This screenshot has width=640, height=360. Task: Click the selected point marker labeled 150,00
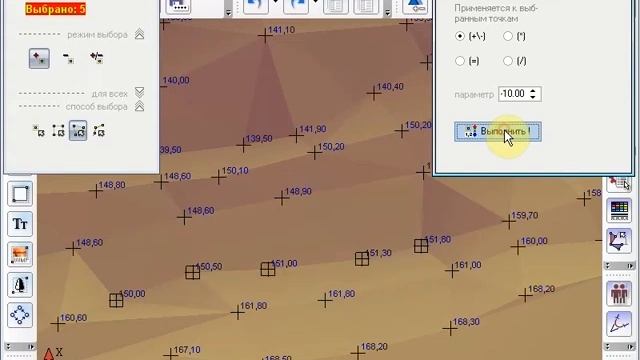(116, 300)
